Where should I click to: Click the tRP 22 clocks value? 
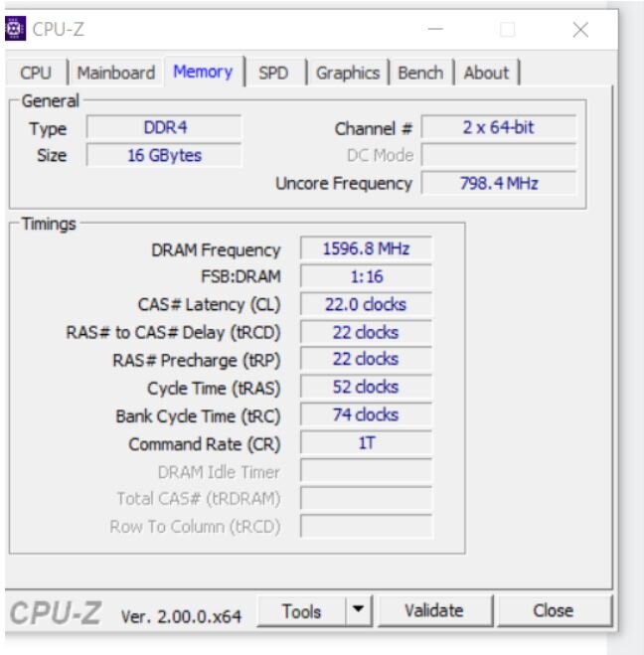(366, 359)
